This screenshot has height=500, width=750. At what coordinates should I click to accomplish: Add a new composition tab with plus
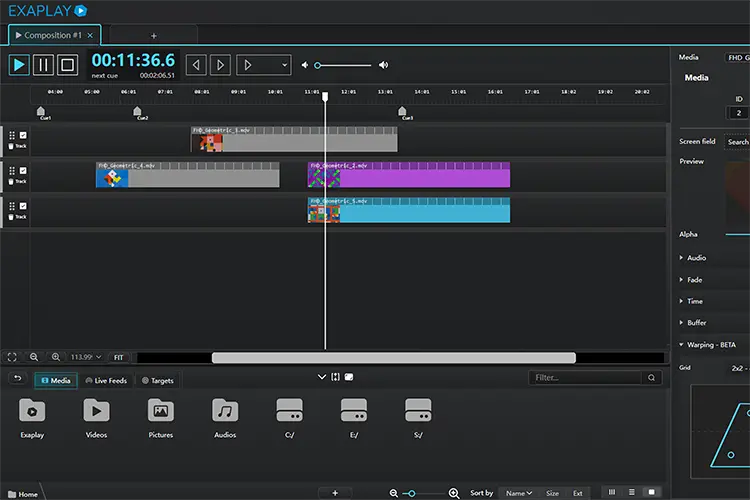(x=154, y=36)
